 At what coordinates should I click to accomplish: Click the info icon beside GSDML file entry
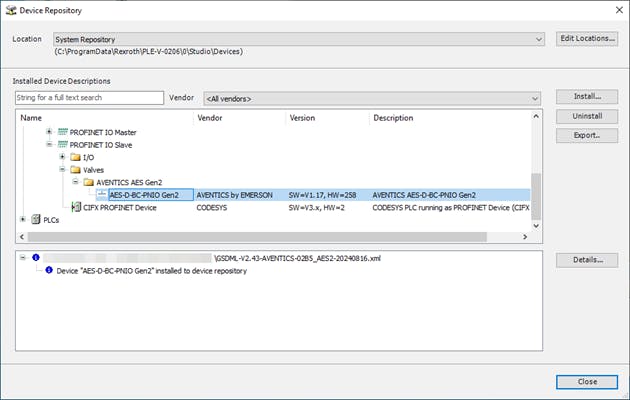click(36, 258)
